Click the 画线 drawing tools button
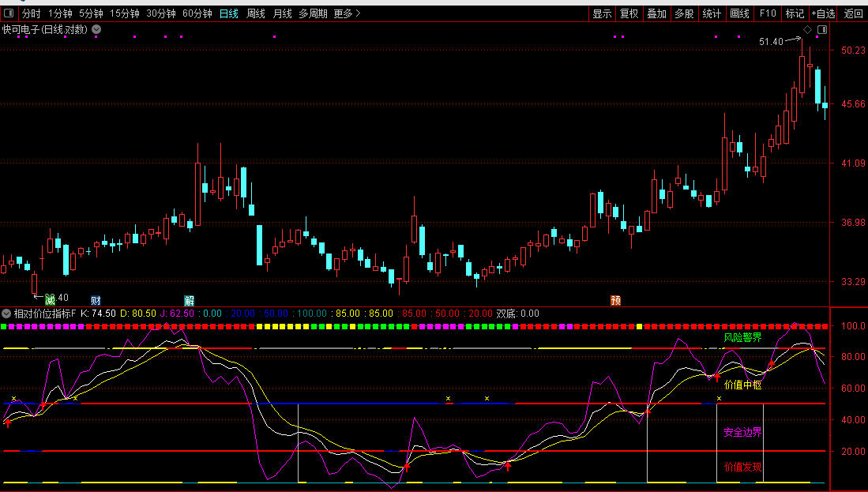 (739, 13)
